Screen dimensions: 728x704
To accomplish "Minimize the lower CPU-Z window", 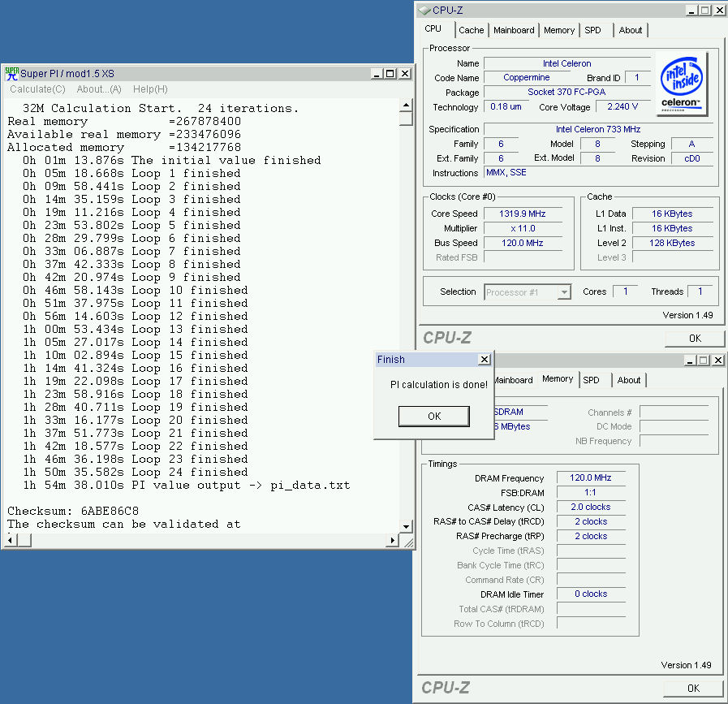I will tap(691, 360).
